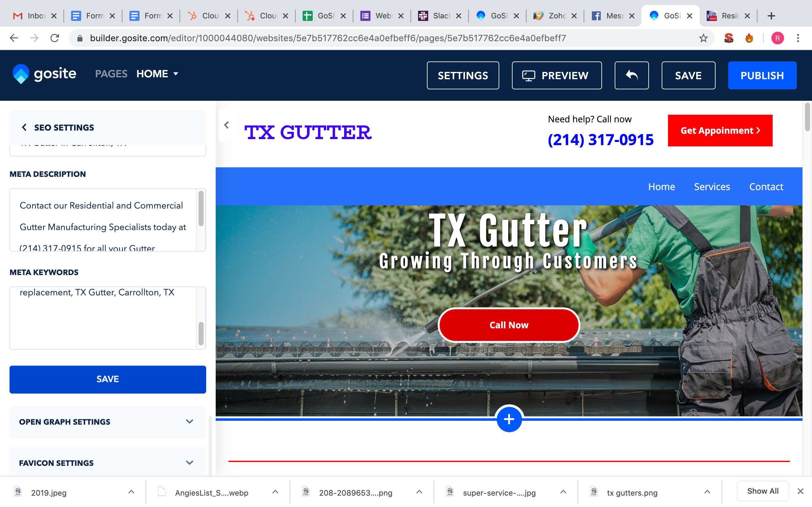Screen dimensions: 812x507
Task: Click the undo arrow button
Action: 631,75
